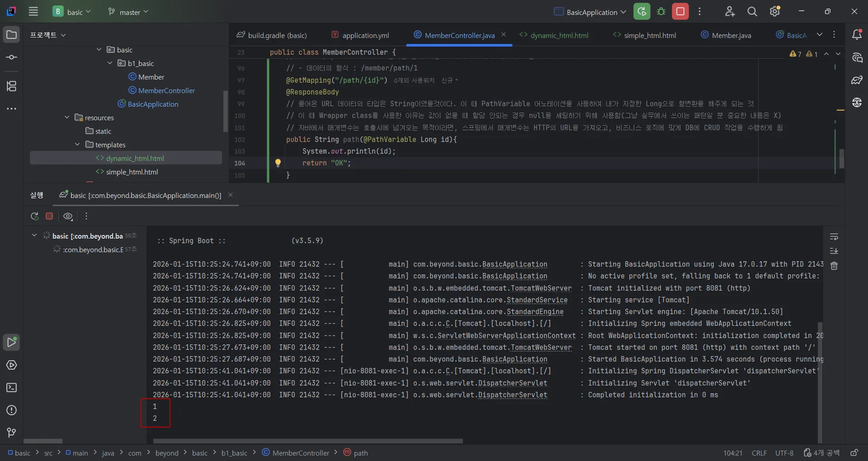Open Run panel more options menu

pos(86,216)
